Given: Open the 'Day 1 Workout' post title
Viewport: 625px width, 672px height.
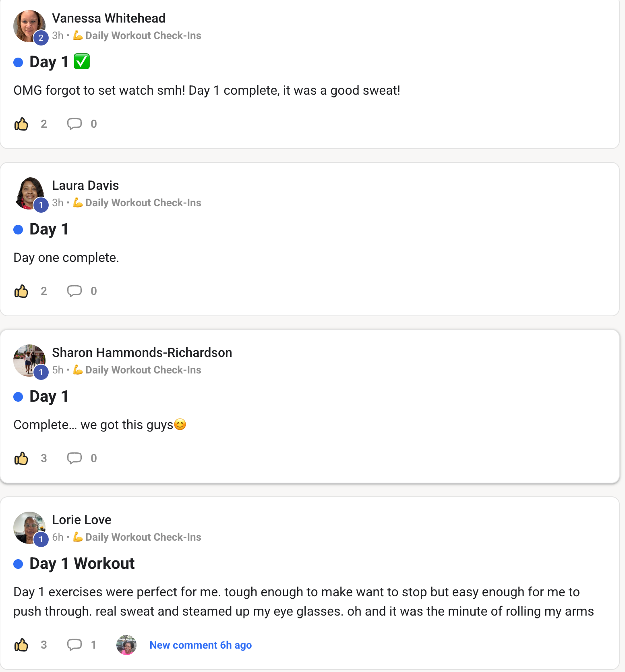Looking at the screenshot, I should (82, 564).
